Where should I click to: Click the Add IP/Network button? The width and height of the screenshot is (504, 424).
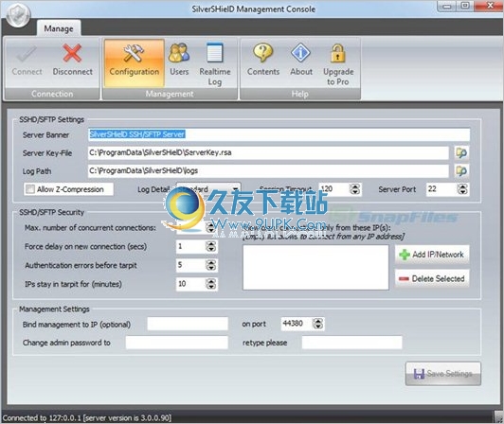click(x=432, y=255)
